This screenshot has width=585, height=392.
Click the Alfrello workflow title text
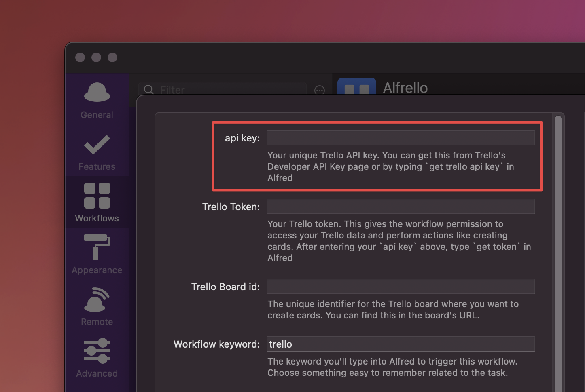pos(405,88)
